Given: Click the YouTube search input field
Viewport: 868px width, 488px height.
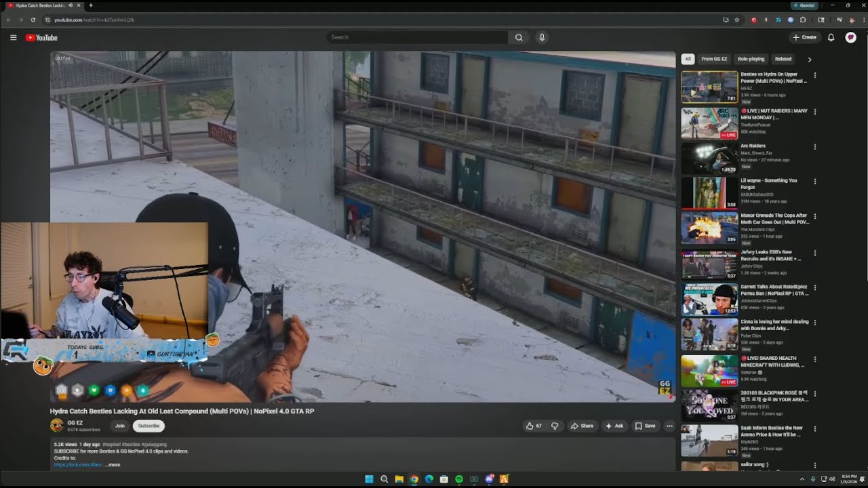Looking at the screenshot, I should [417, 37].
